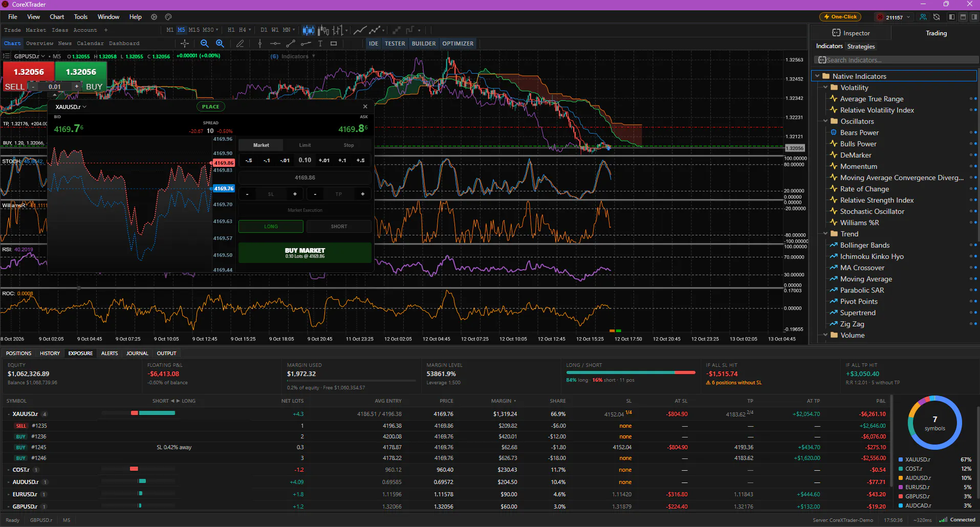
Task: Toggle One-Click trading mode
Action: click(840, 17)
